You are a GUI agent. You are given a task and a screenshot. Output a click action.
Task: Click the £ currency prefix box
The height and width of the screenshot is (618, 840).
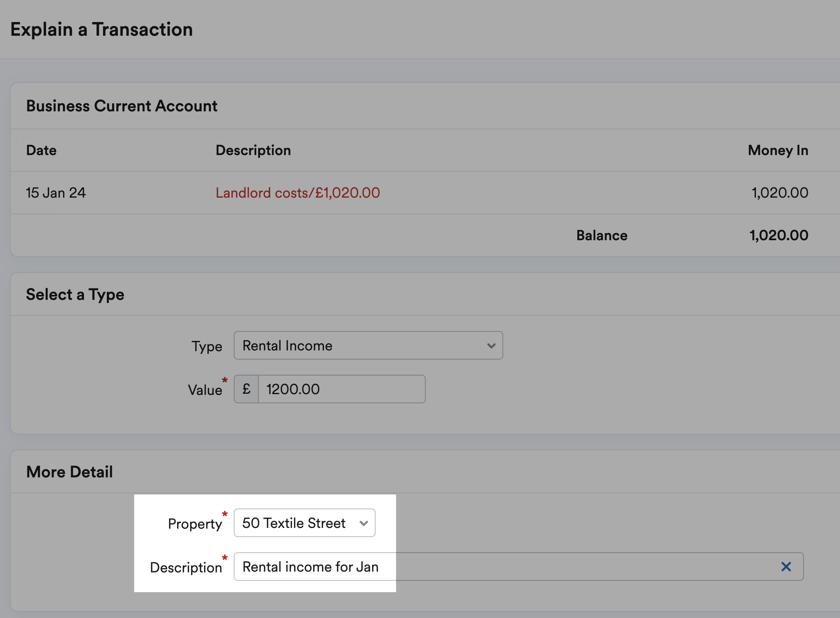pos(246,389)
